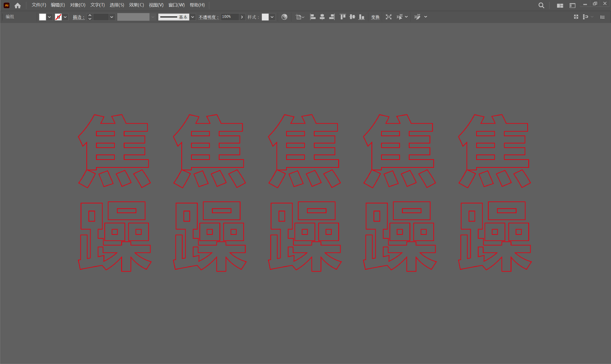Select the 基本 brush definition box

click(174, 17)
